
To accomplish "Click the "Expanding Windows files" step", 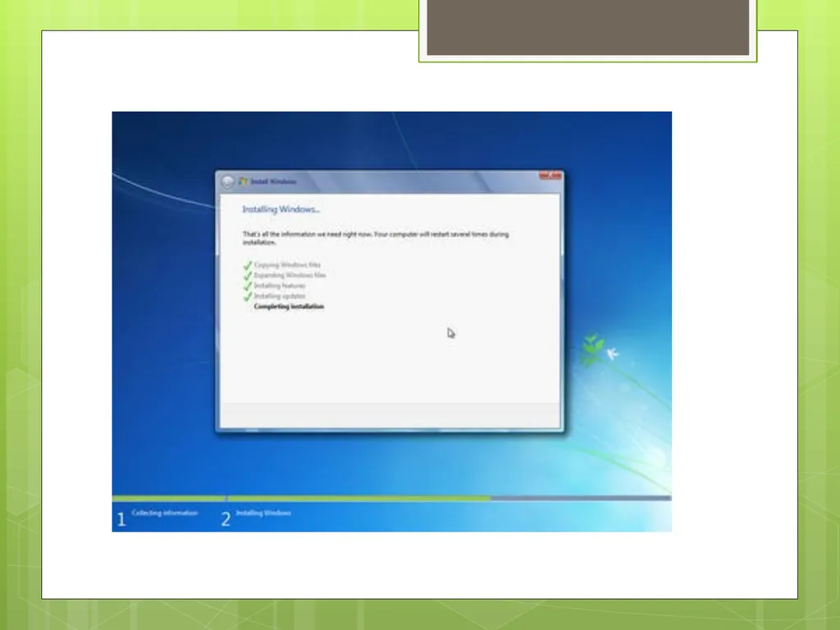I will pyautogui.click(x=290, y=276).
